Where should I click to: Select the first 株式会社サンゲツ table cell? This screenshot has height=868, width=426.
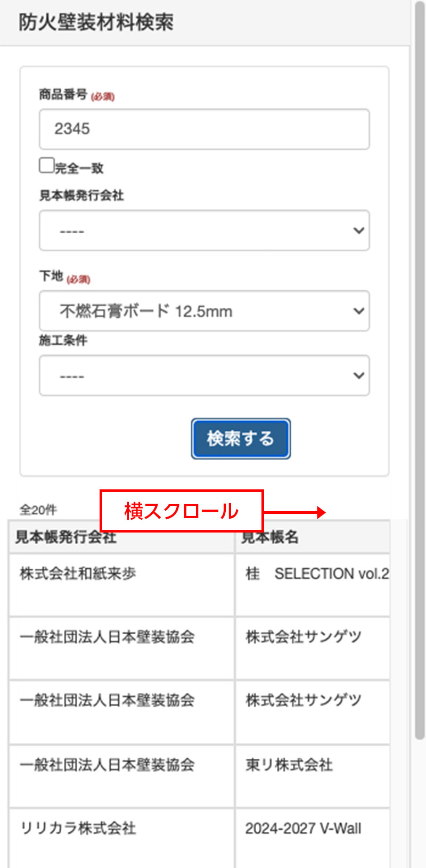tap(304, 637)
